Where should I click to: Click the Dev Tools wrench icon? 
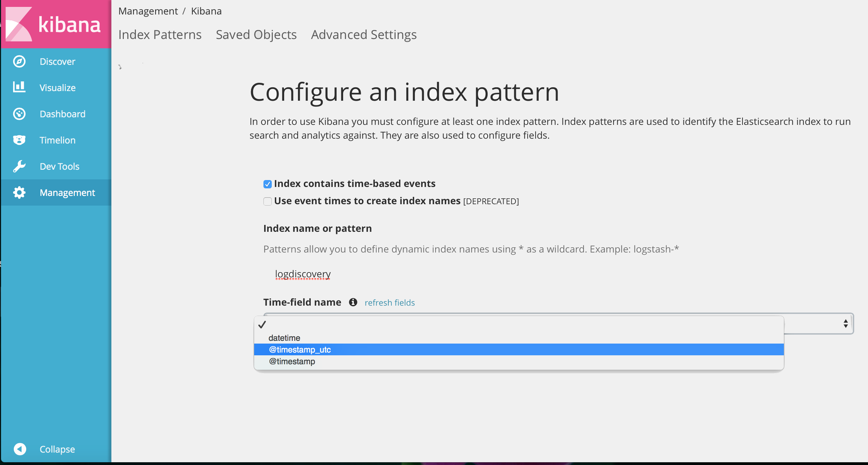coord(19,166)
